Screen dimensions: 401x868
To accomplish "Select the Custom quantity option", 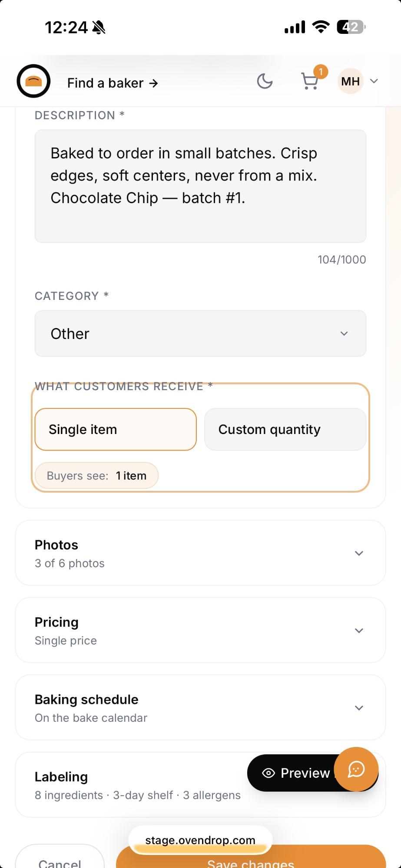I will pos(285,429).
